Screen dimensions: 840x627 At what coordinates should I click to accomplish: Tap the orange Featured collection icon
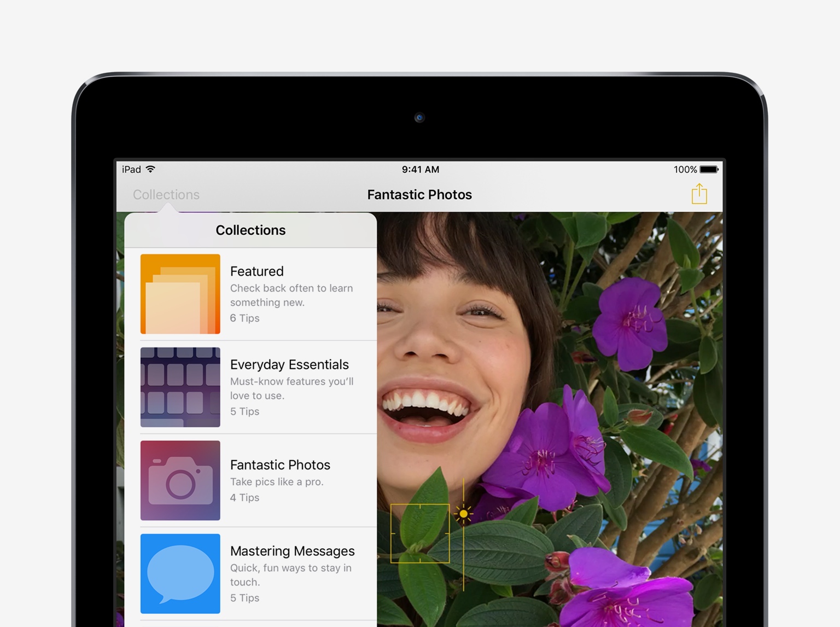click(x=180, y=293)
